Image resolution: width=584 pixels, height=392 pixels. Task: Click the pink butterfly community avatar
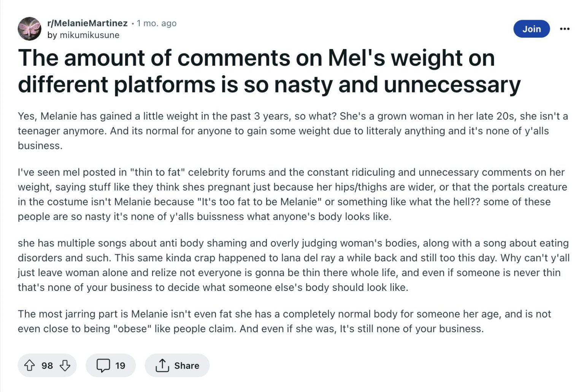[x=30, y=29]
